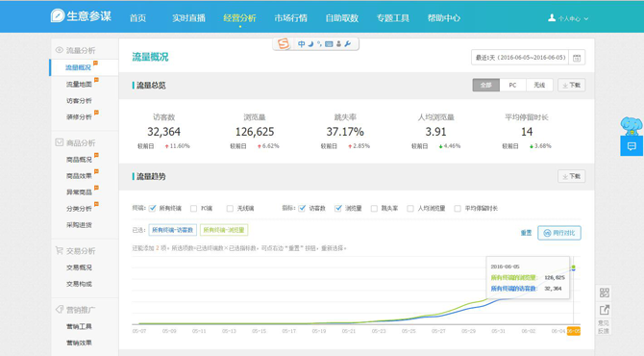This screenshot has height=356, width=644.
Task: Uncheck the 所有终端 checkbox
Action: (153, 209)
